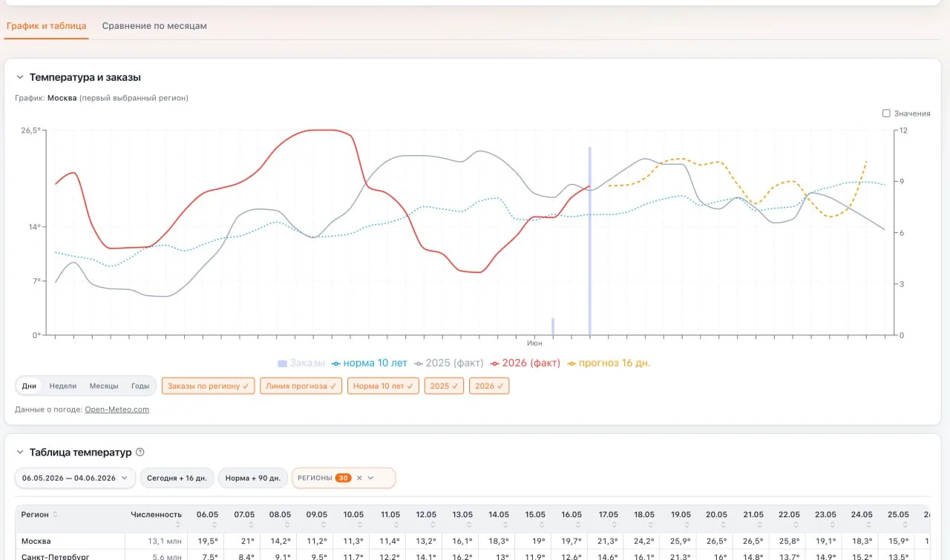Viewport: 950px width, 560px height.
Task: Clear regions with the X icon
Action: (359, 478)
